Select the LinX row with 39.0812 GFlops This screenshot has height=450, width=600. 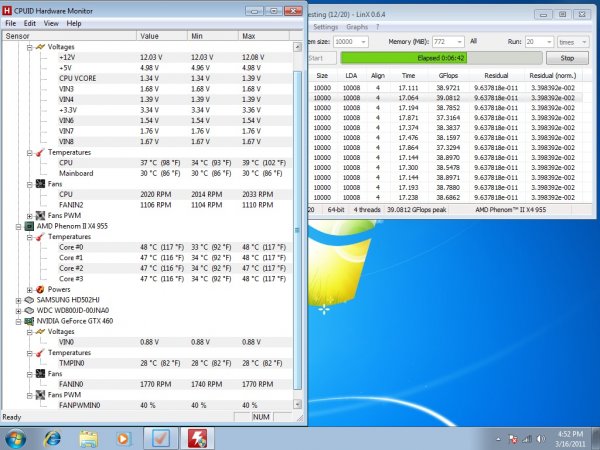tap(446, 98)
